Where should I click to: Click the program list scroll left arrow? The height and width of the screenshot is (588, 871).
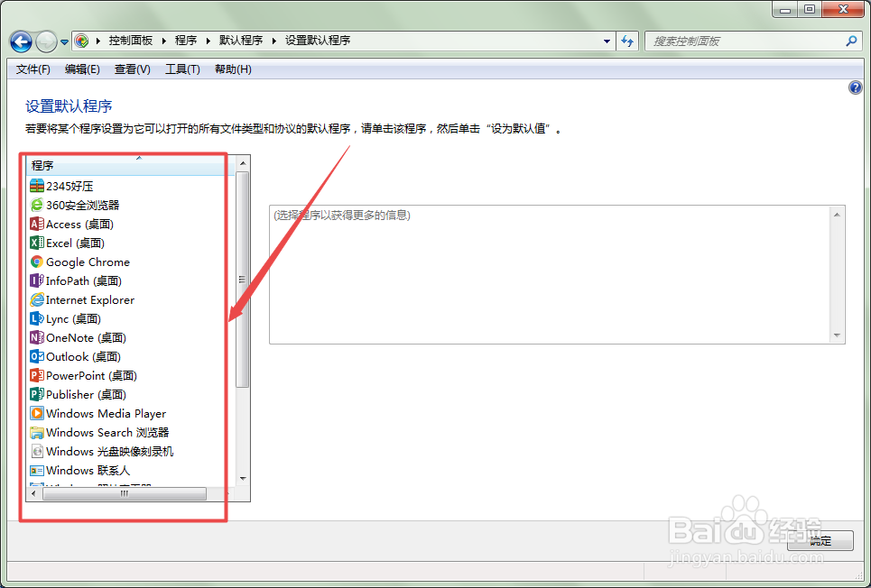[34, 493]
